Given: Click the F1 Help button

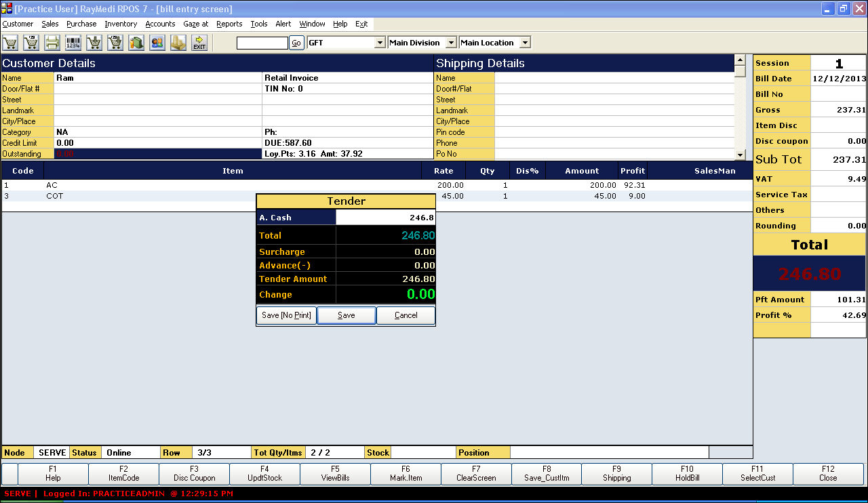Looking at the screenshot, I should [53, 473].
